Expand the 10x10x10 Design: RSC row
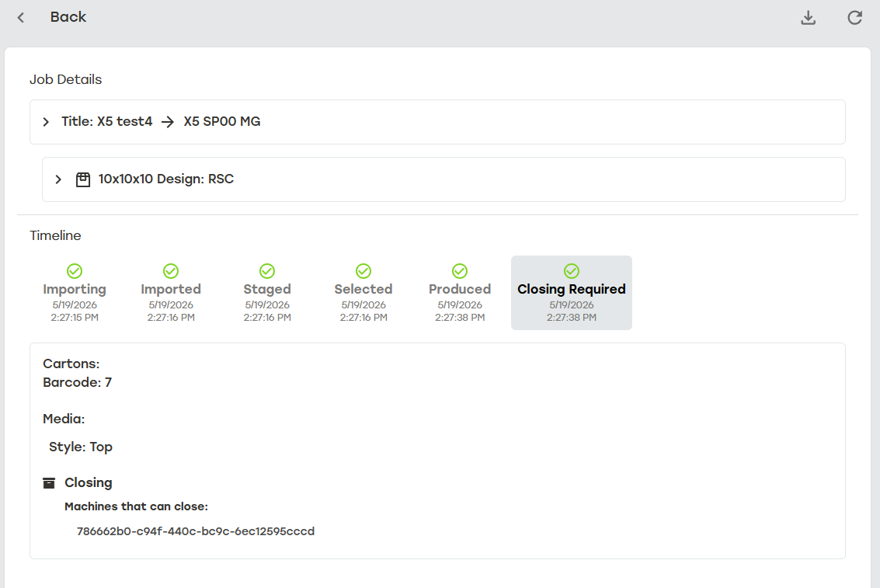 443,179
